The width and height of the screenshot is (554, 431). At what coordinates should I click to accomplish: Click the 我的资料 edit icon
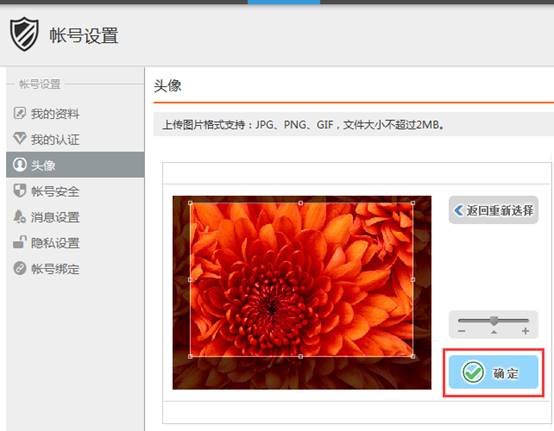click(19, 113)
